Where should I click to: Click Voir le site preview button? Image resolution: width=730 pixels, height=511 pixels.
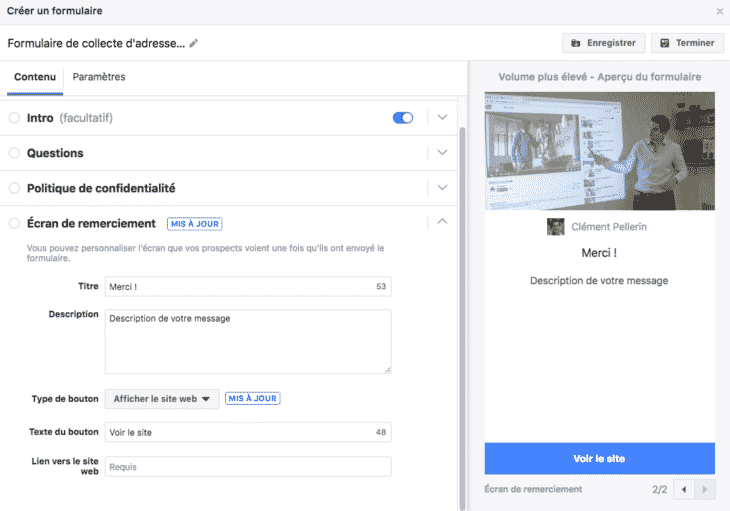[599, 458]
